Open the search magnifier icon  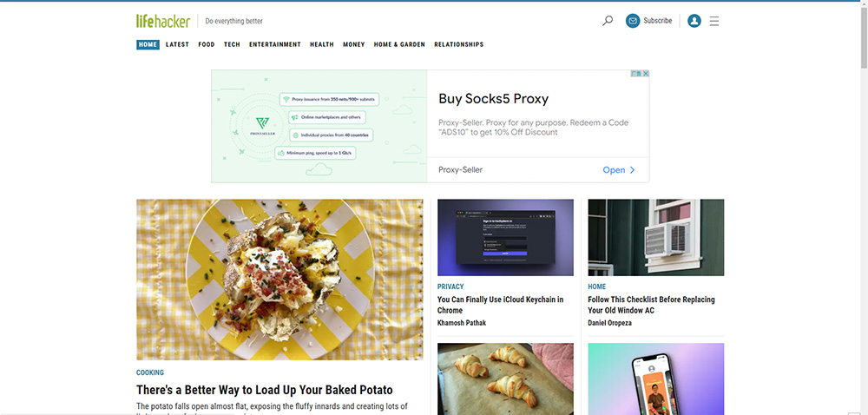[608, 21]
